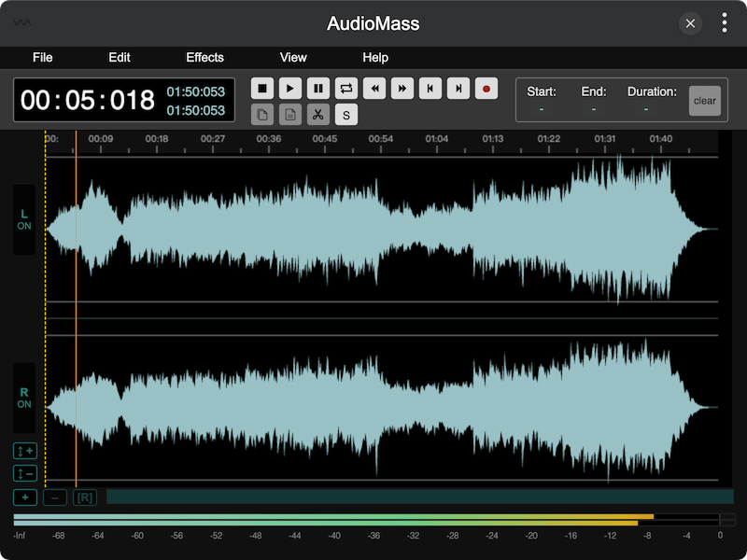Viewport: 747px width, 560px height.
Task: Click the S silence button
Action: pos(346,115)
